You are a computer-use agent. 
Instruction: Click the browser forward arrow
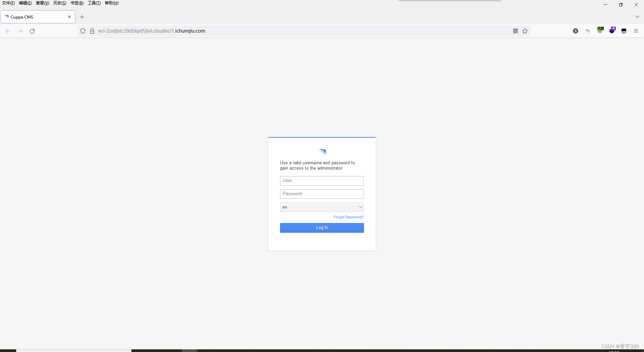pos(20,31)
